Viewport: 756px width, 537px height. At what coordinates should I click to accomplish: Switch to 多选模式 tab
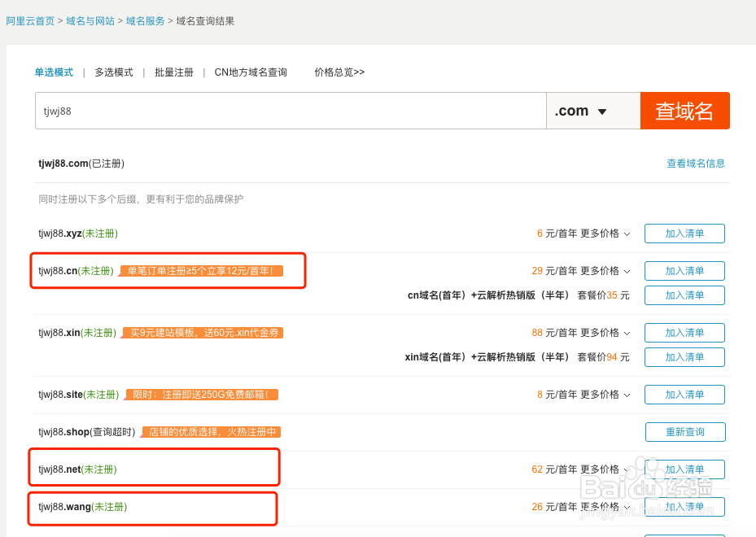click(x=114, y=72)
